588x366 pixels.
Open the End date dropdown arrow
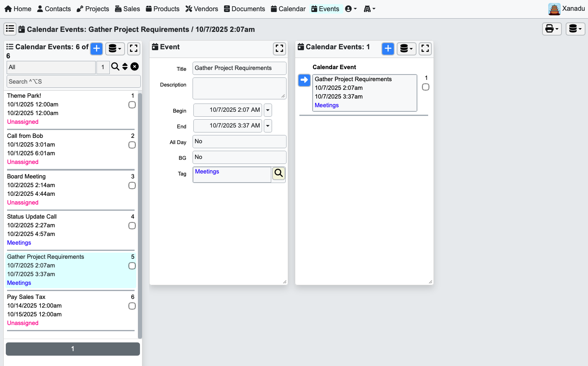click(267, 125)
